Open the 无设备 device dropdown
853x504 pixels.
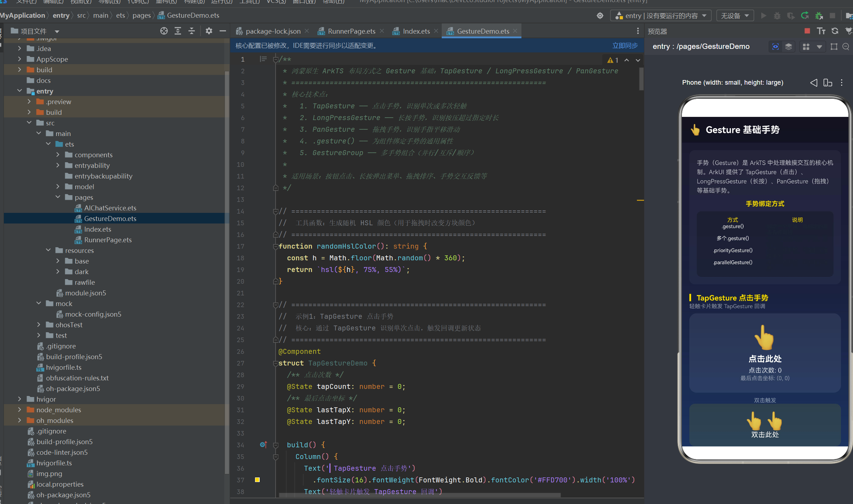[735, 16]
